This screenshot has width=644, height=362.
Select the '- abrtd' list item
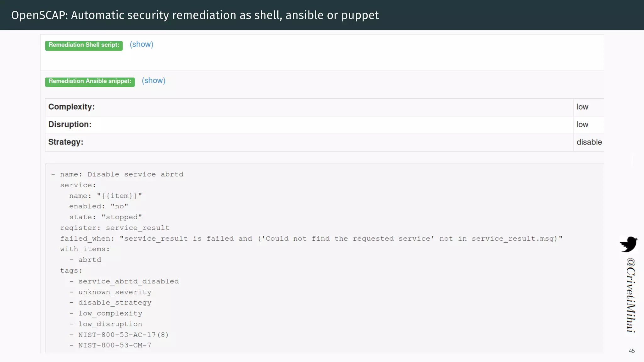[x=85, y=260]
